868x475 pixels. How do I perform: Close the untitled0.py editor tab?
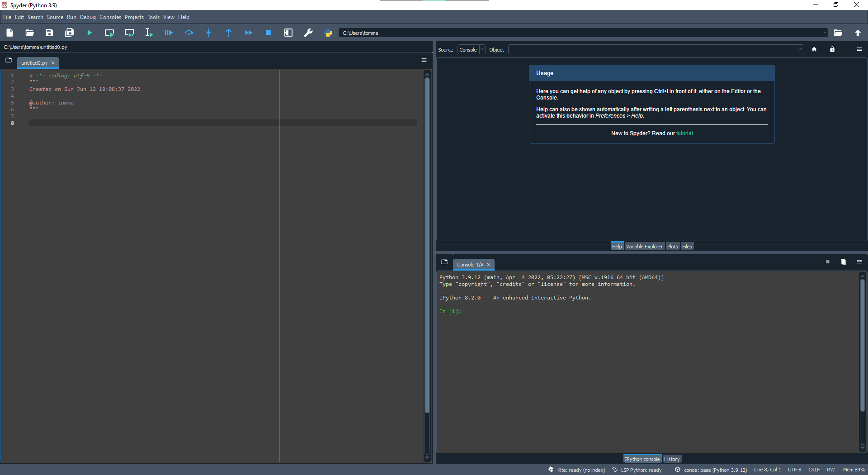point(53,63)
